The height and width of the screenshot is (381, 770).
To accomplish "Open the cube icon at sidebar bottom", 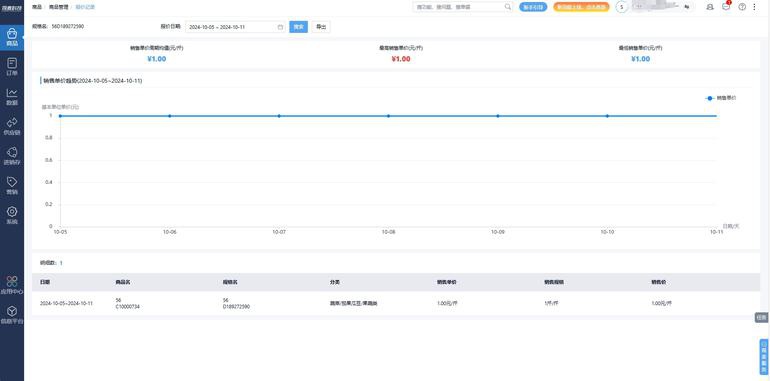I will pos(12,315).
